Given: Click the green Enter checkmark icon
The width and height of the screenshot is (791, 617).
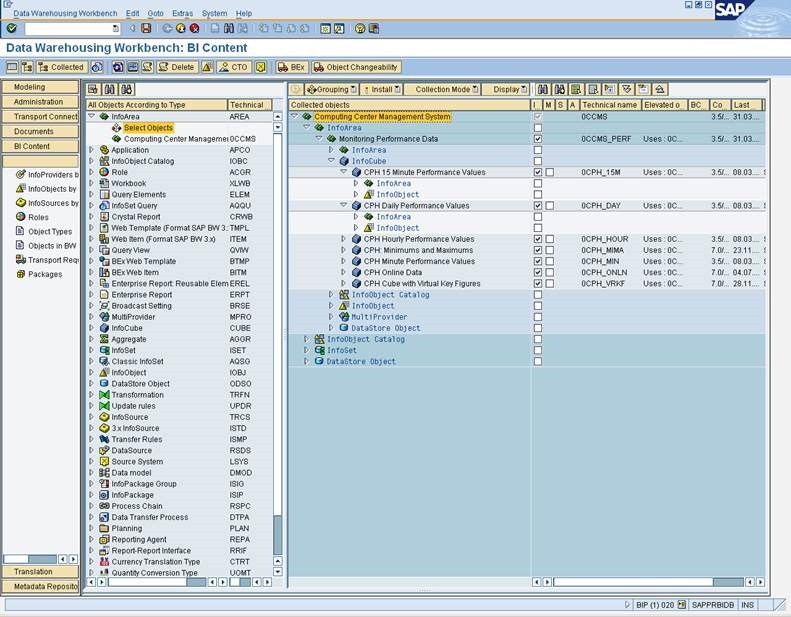Looking at the screenshot, I should click(11, 29).
